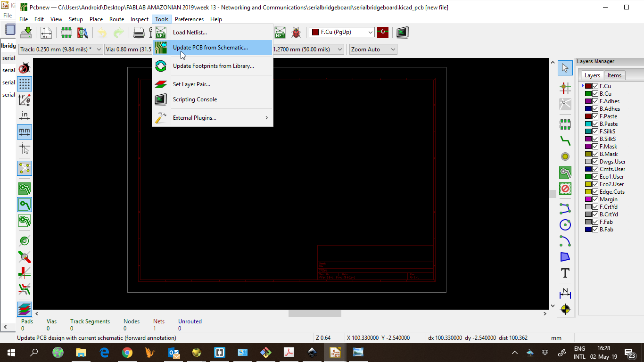
Task: Click the F.Paste layer color swatch
Action: 588,116
